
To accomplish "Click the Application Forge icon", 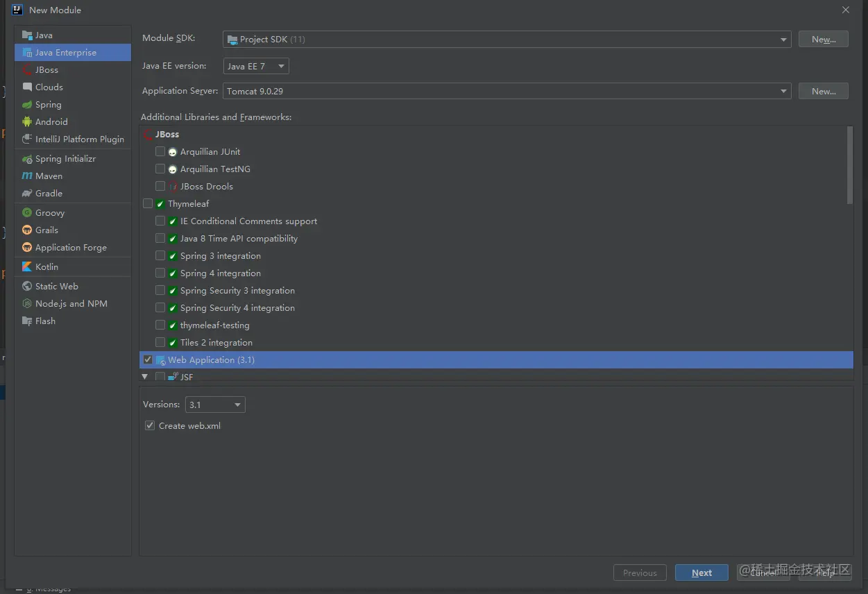I will [27, 247].
